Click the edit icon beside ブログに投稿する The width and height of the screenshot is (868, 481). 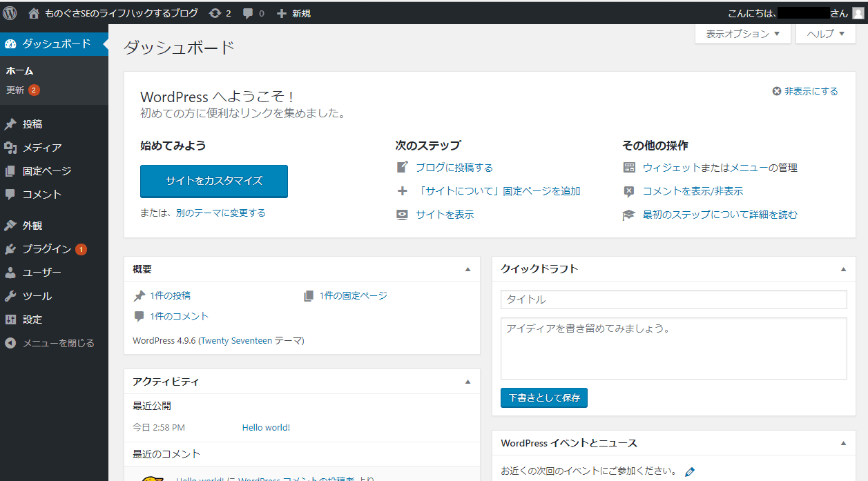pyautogui.click(x=403, y=168)
